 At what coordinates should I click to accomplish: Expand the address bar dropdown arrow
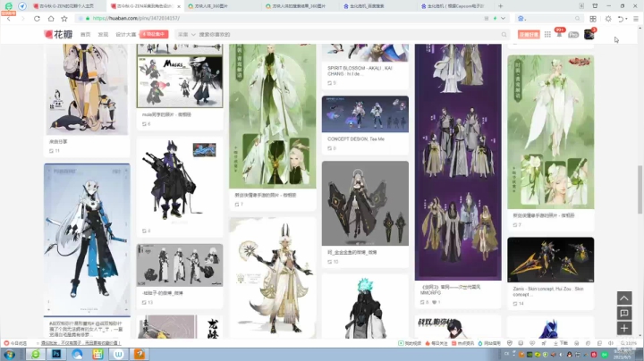pyautogui.click(x=503, y=19)
